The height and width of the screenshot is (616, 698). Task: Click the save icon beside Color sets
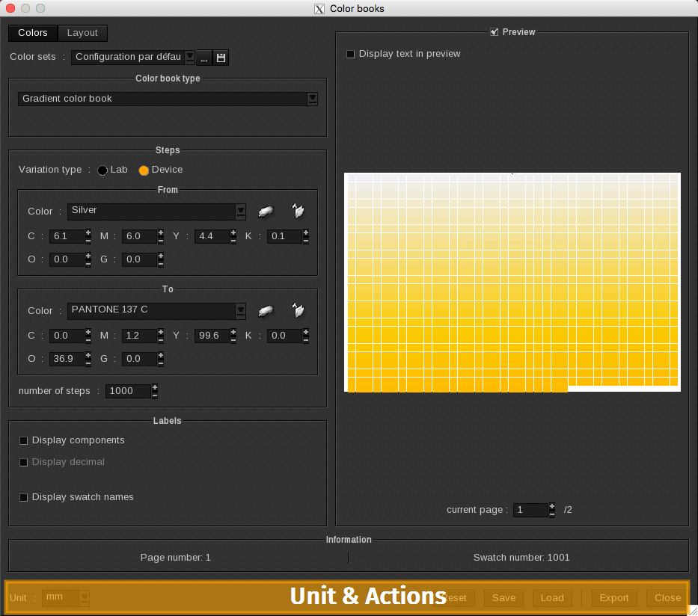[x=221, y=58]
